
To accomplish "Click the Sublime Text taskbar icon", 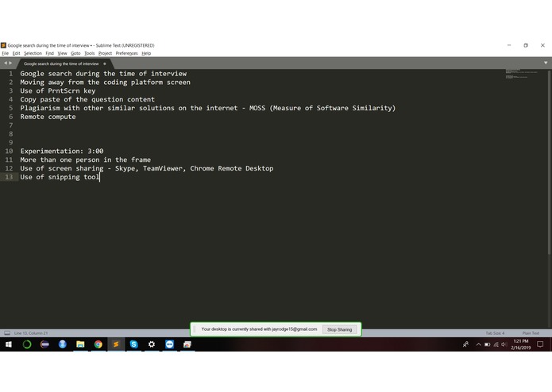I will coord(116,344).
